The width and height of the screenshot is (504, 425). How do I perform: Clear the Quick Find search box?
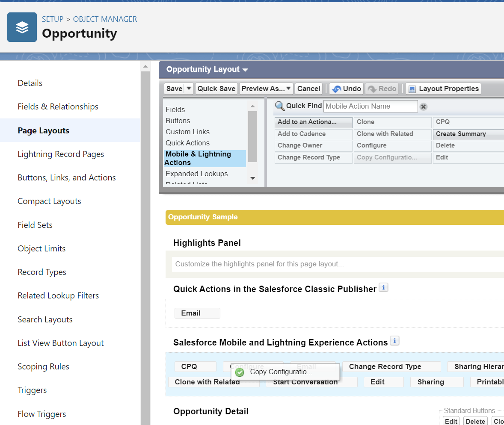[x=423, y=106]
